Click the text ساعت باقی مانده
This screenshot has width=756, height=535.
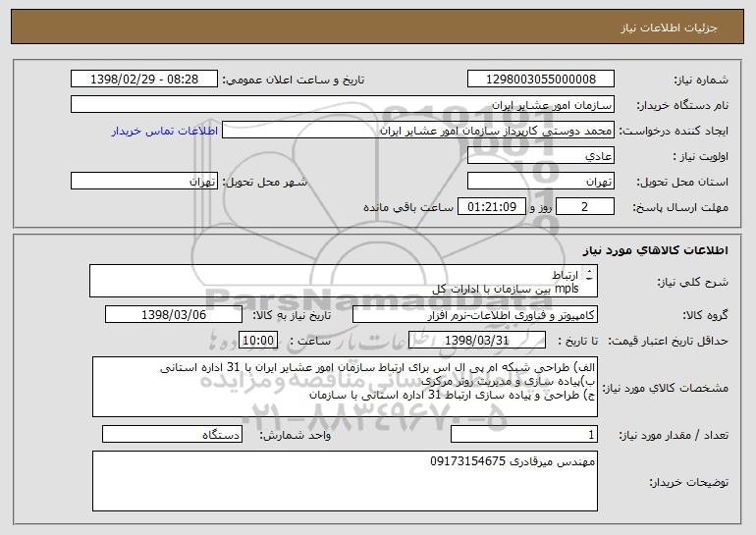[x=407, y=207]
